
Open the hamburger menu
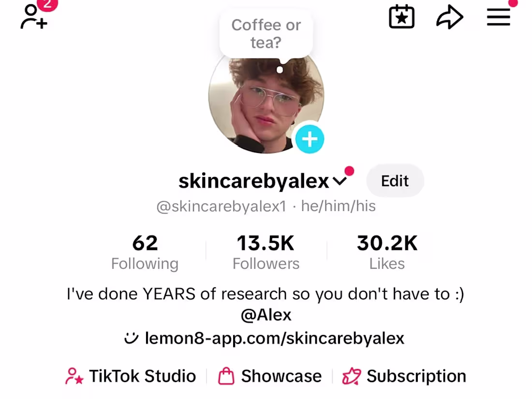point(498,17)
